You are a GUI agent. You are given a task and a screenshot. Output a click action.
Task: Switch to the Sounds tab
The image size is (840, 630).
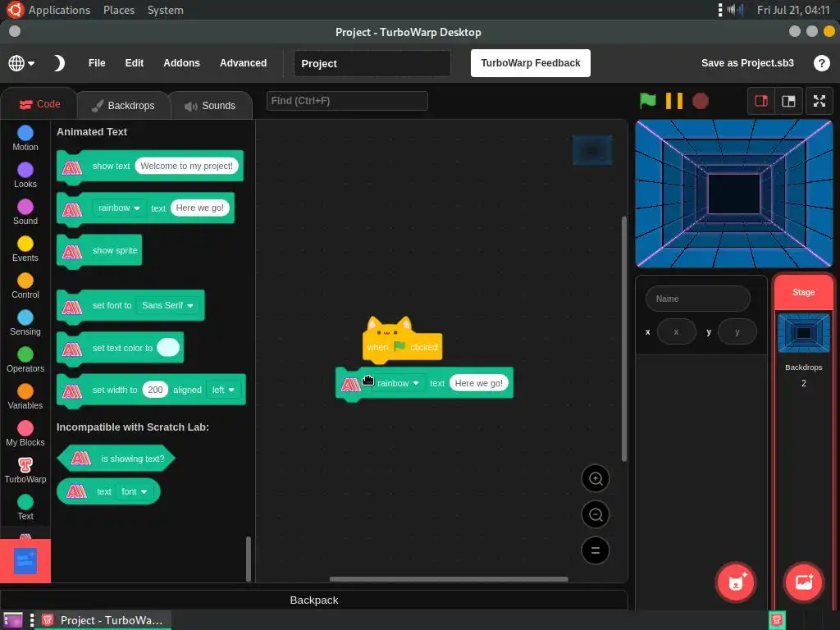(211, 106)
